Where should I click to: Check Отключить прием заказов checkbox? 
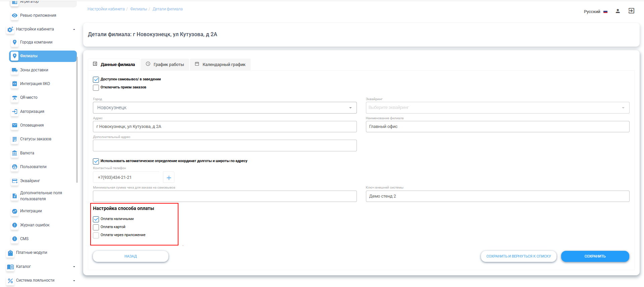(x=96, y=87)
